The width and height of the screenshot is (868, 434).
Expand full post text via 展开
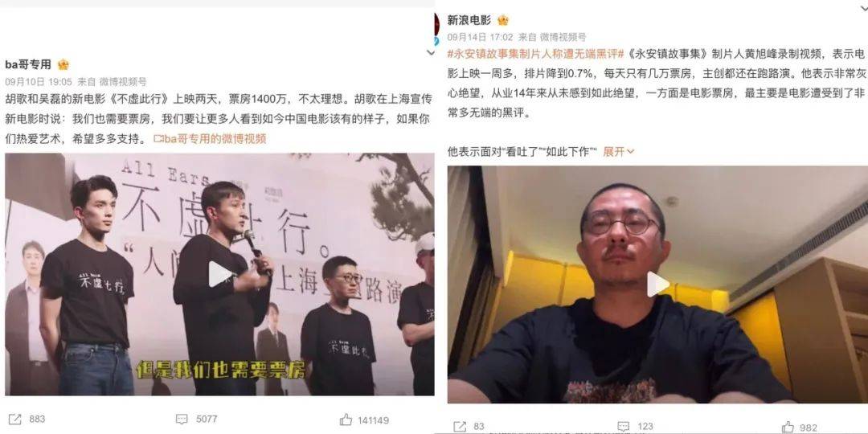click(618, 151)
